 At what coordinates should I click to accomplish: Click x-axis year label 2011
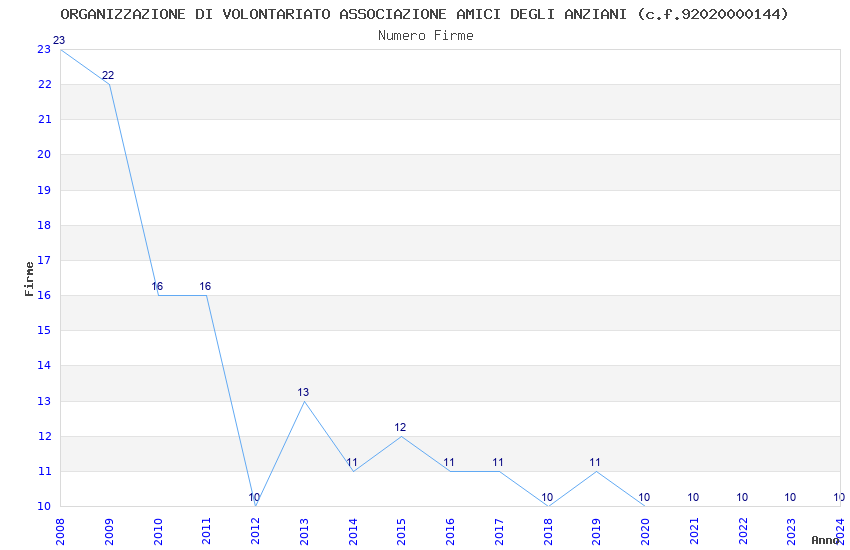click(x=206, y=531)
